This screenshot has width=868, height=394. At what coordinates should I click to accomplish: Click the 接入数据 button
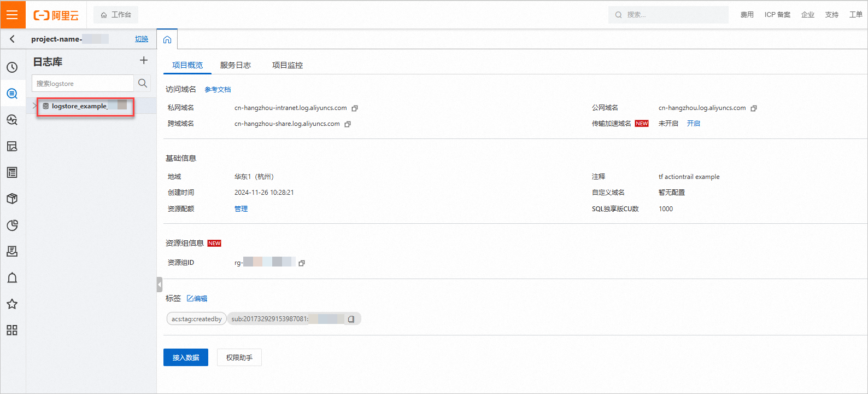pyautogui.click(x=186, y=357)
